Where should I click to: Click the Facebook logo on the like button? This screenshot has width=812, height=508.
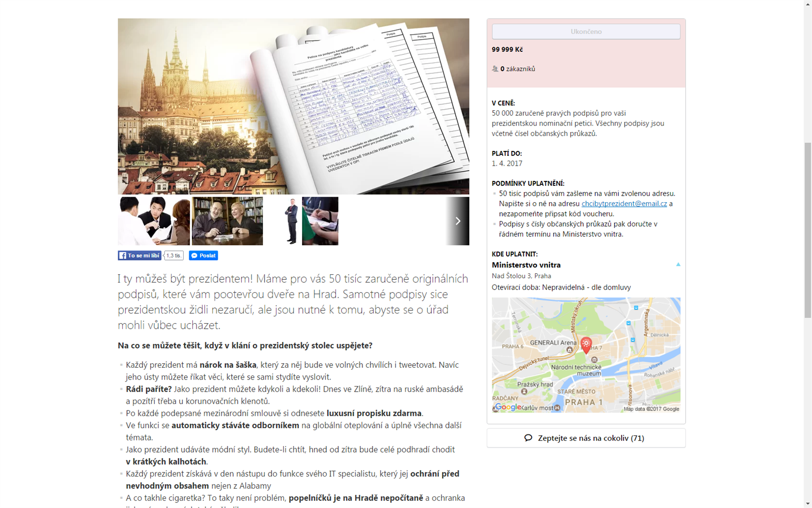(x=122, y=256)
